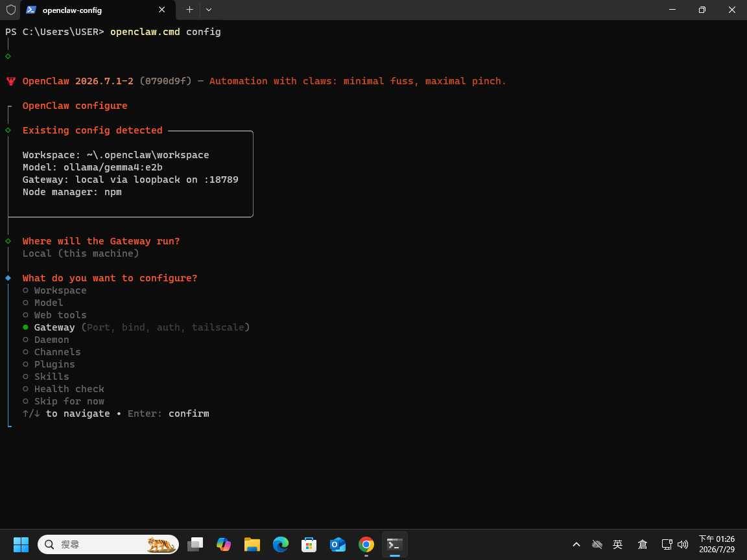This screenshot has height=560, width=747.
Task: Switch to the openclaw-config tab
Action: [98, 10]
